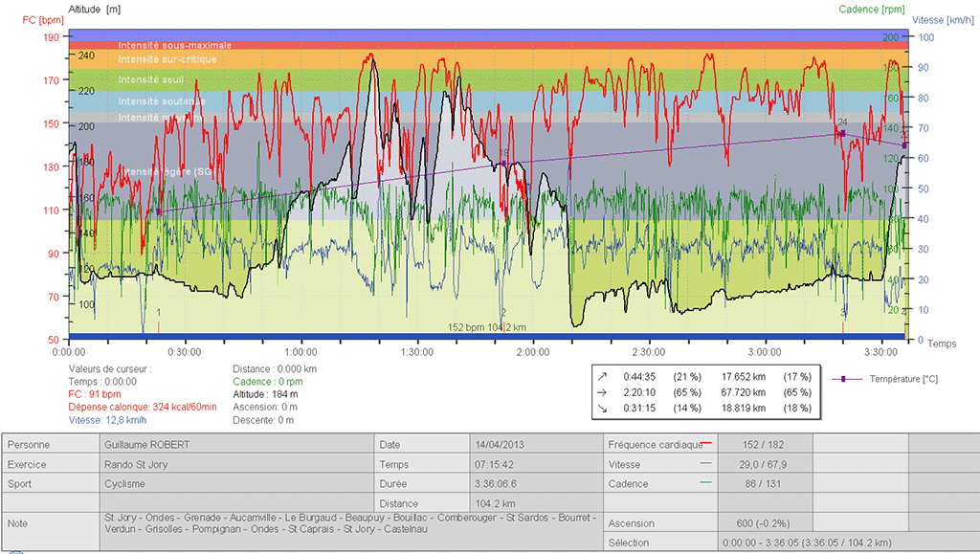Select the red Fréquence cardiaque line swatch
980x554 pixels.
tap(705, 443)
